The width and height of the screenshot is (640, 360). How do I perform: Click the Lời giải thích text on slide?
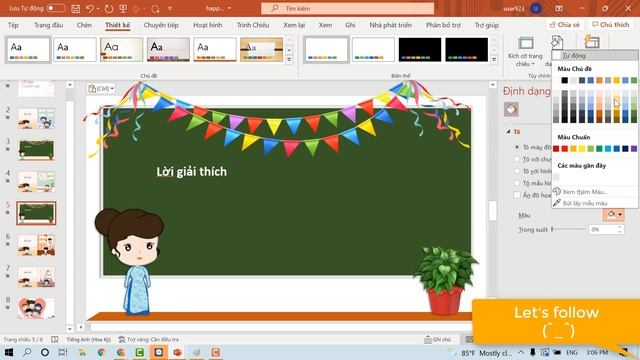click(x=191, y=172)
